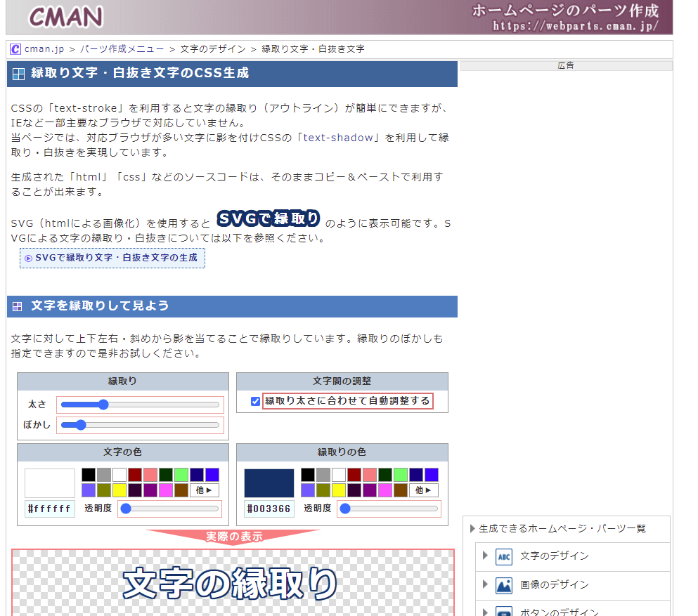Click the ぼかし (blur) slider
The image size is (698, 616).
(140, 425)
